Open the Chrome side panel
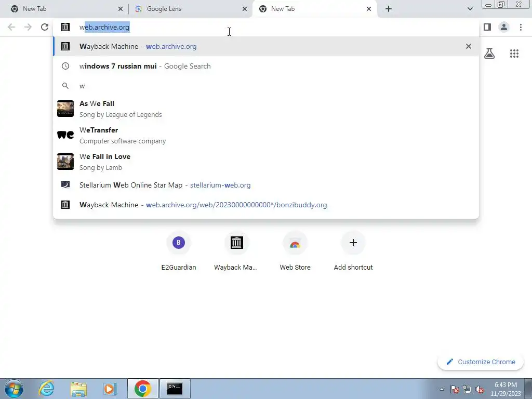The image size is (532, 399). click(487, 27)
